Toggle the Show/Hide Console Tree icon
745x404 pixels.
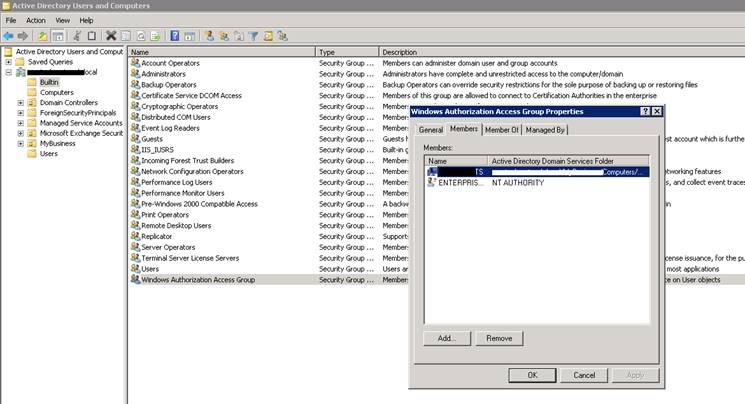tap(58, 36)
